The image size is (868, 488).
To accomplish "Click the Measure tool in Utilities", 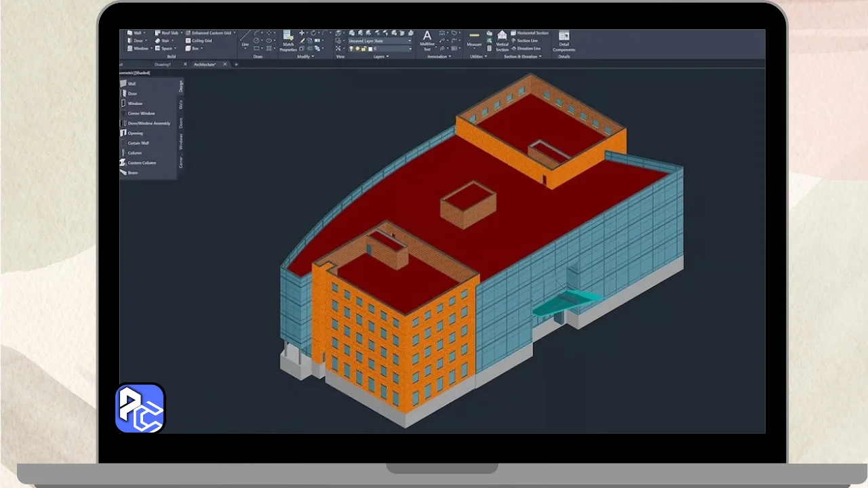I will (x=474, y=40).
